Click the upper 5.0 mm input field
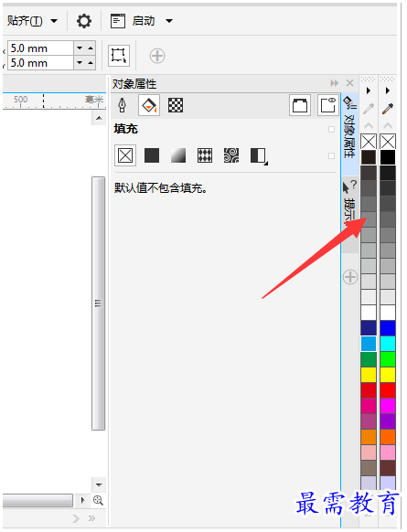Image resolution: width=407 pixels, height=532 pixels. 40,48
